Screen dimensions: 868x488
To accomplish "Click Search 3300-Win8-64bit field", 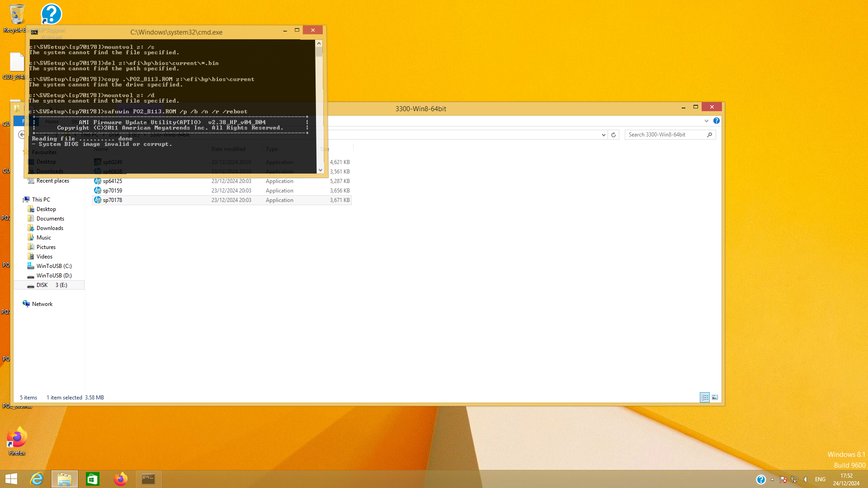I will tap(666, 135).
